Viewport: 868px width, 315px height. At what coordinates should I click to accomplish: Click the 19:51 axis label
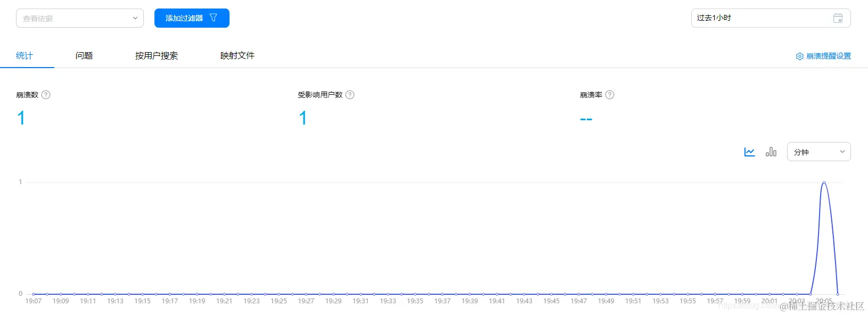pyautogui.click(x=633, y=301)
